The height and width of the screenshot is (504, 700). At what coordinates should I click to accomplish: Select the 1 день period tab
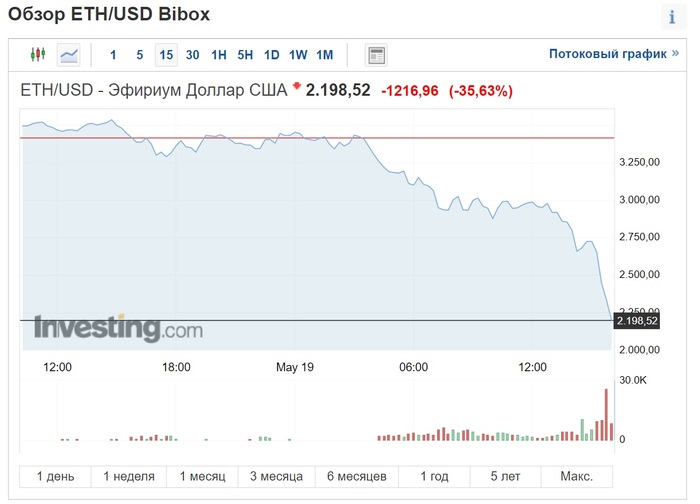click(x=55, y=475)
